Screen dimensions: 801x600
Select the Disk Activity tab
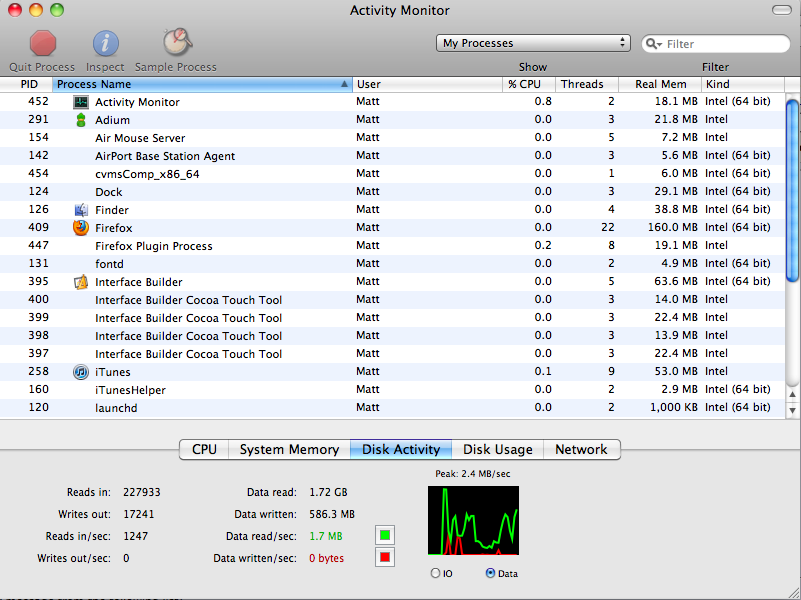pyautogui.click(x=401, y=449)
